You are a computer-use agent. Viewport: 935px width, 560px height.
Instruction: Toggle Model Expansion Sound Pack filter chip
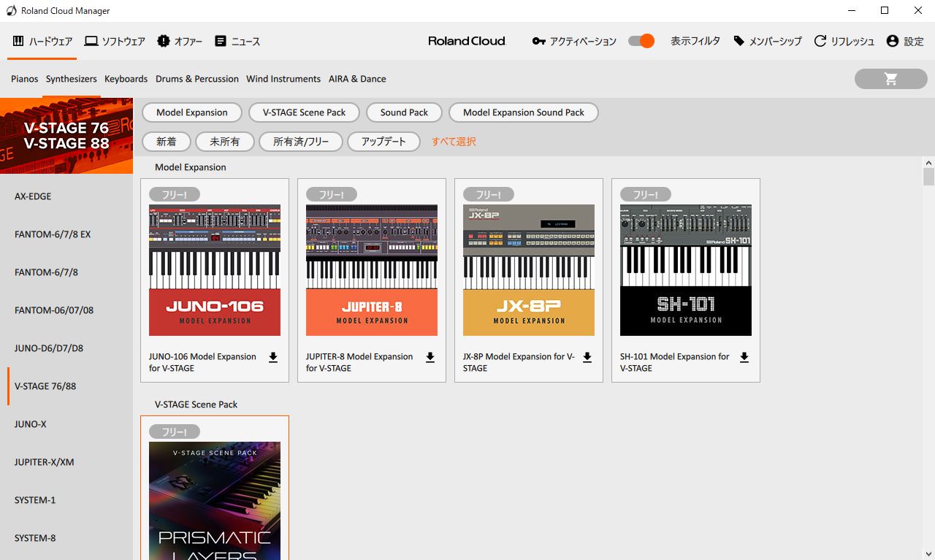pyautogui.click(x=524, y=112)
